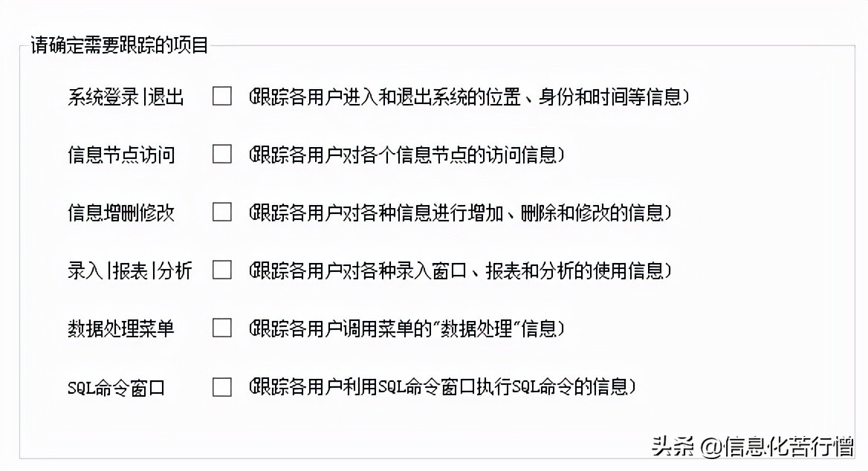The image size is (868, 471).
Task: Click the SQL命令窗口 label
Action: pos(115,387)
